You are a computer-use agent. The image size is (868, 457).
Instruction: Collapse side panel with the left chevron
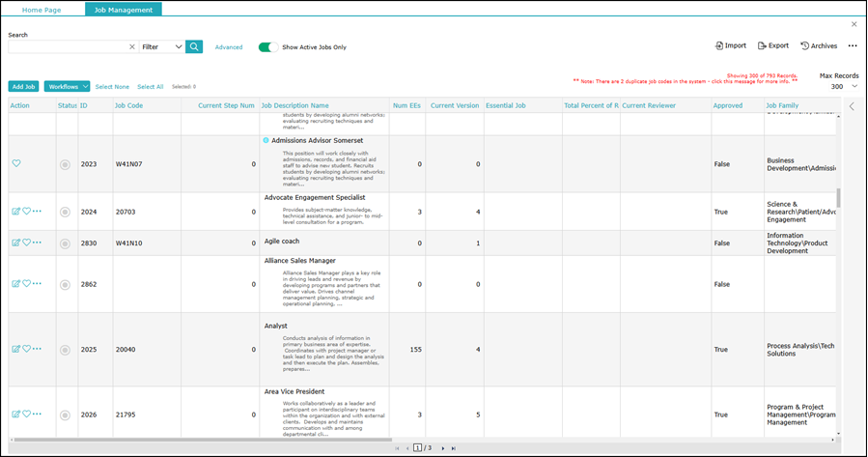pyautogui.click(x=852, y=106)
